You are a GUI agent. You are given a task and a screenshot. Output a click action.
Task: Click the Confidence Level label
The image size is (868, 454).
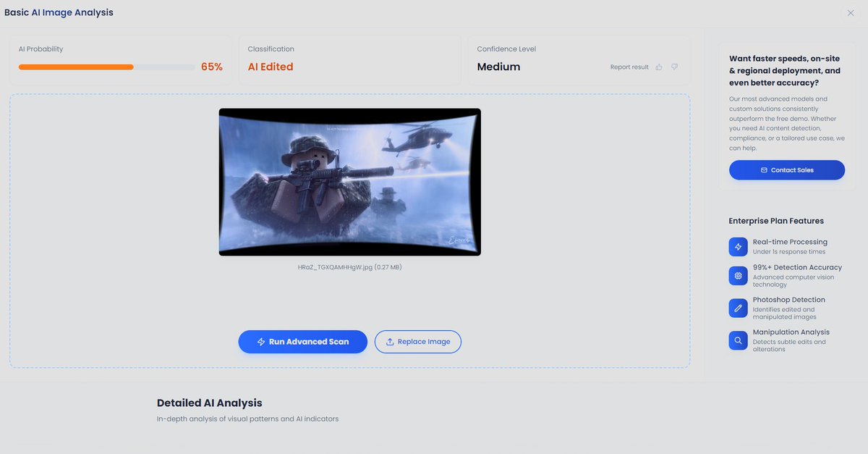coord(506,49)
